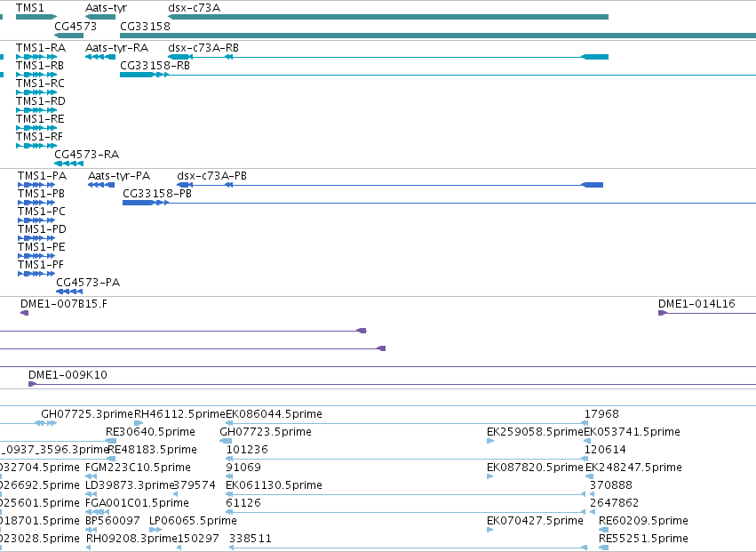
Task: Select feature 379574
Action: 195,485
